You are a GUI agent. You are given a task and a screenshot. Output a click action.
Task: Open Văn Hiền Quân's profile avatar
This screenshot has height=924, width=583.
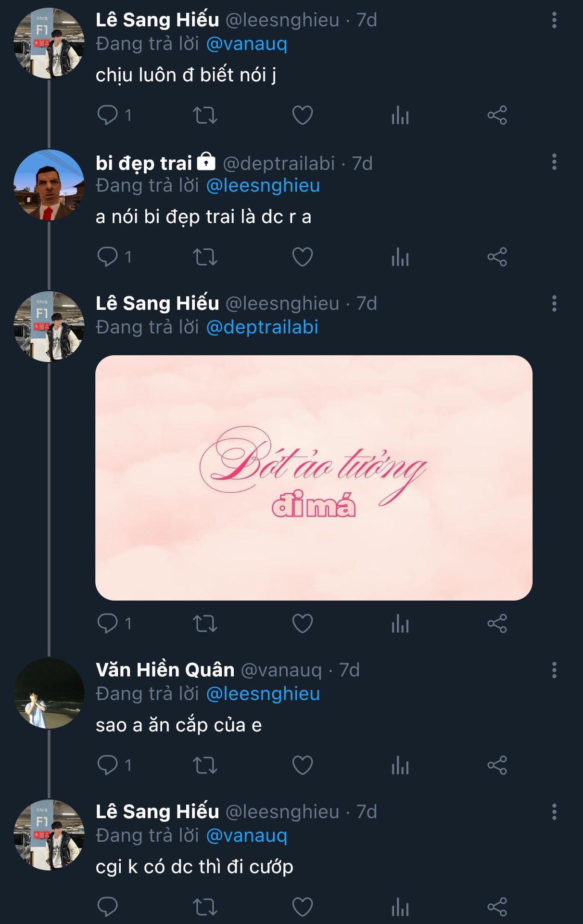click(49, 693)
